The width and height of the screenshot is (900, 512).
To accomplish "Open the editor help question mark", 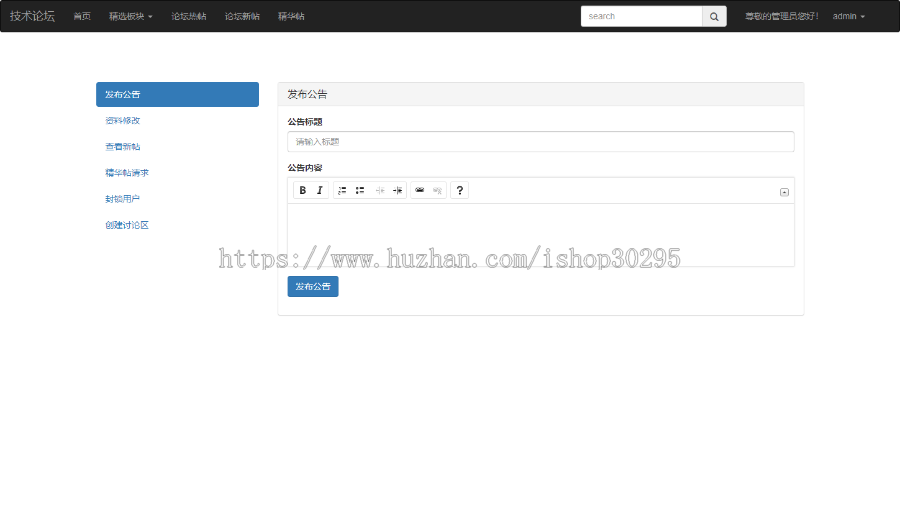I will tap(460, 191).
